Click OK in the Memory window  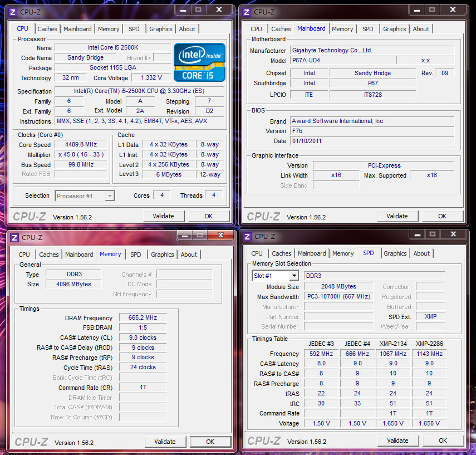[x=210, y=442]
